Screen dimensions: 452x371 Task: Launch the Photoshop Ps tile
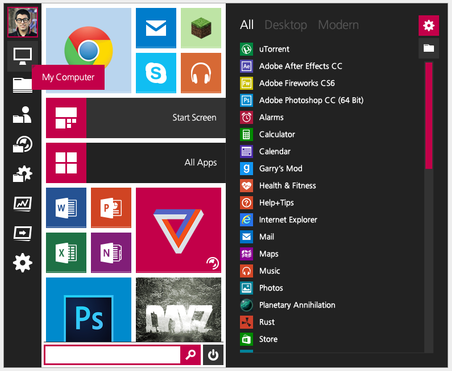tap(89, 310)
